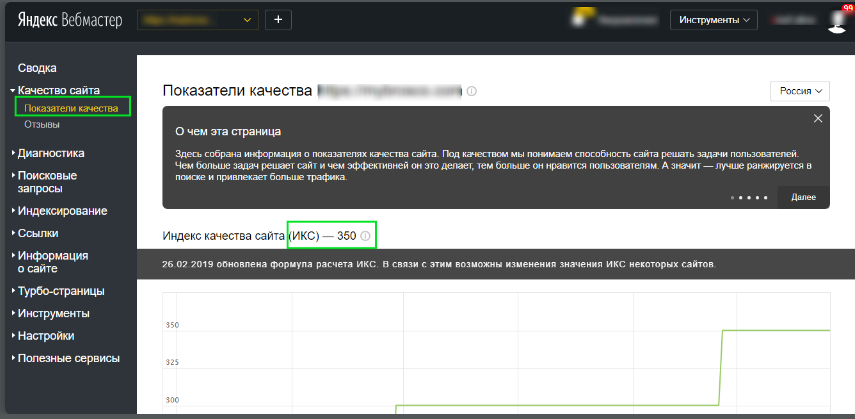Click the 300 axis label on chart

click(172, 400)
